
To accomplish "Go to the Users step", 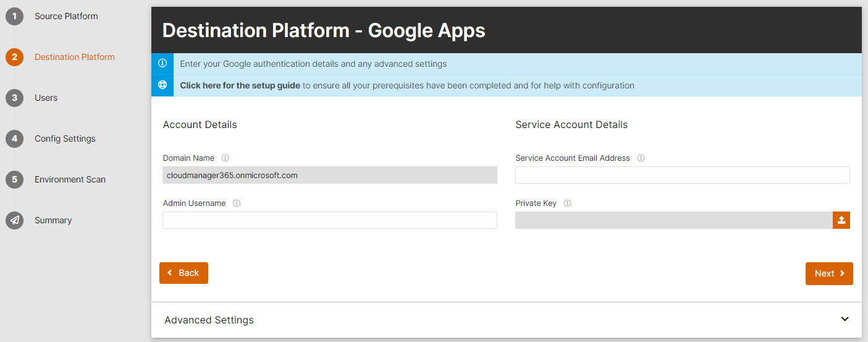I will point(46,98).
